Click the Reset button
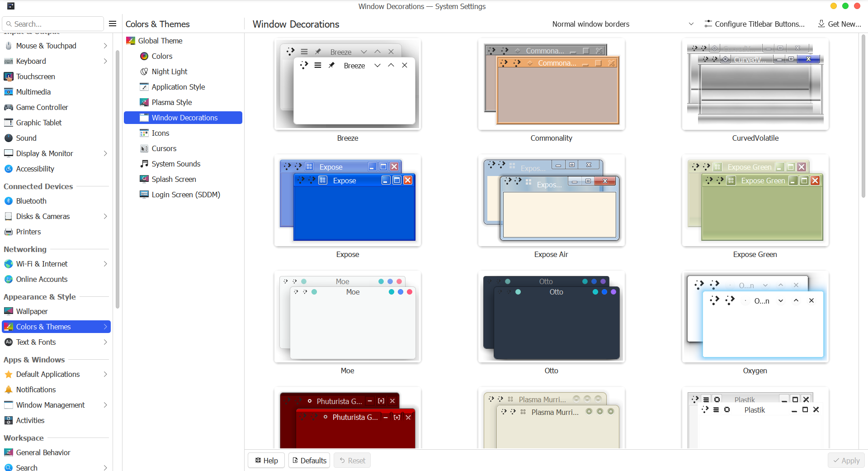868x471 pixels. coord(352,461)
